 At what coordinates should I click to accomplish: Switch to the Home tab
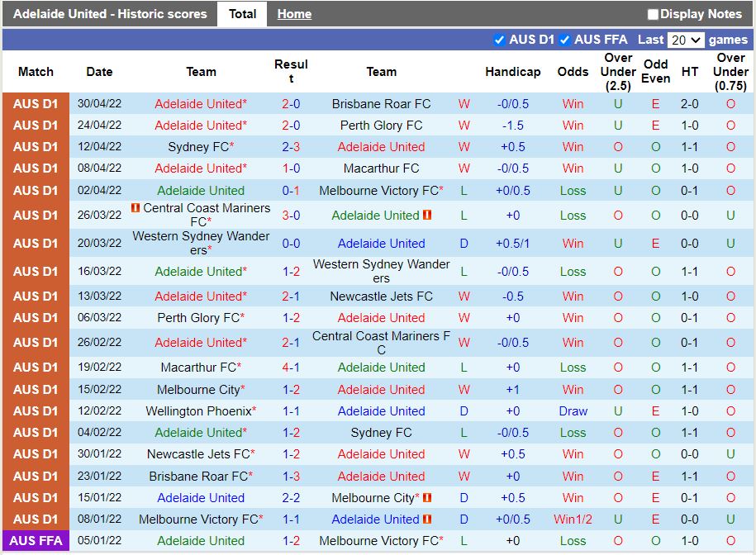[294, 13]
